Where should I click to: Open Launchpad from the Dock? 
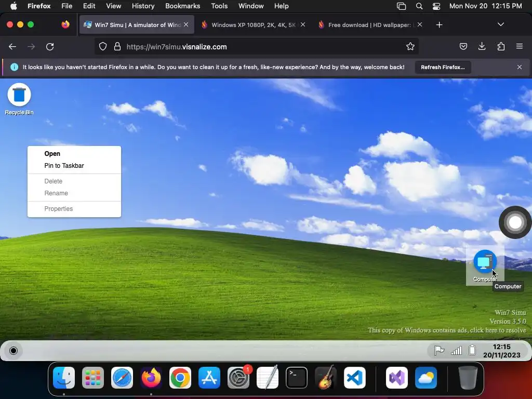tap(93, 378)
